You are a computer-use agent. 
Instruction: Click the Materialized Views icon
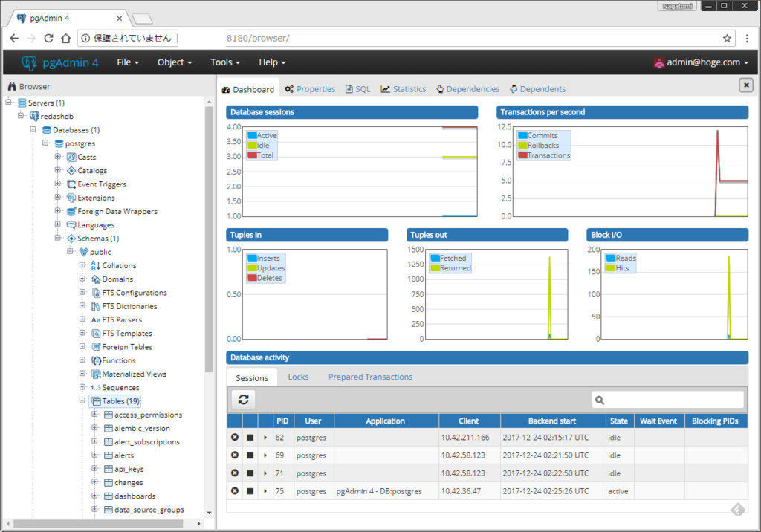(x=96, y=374)
